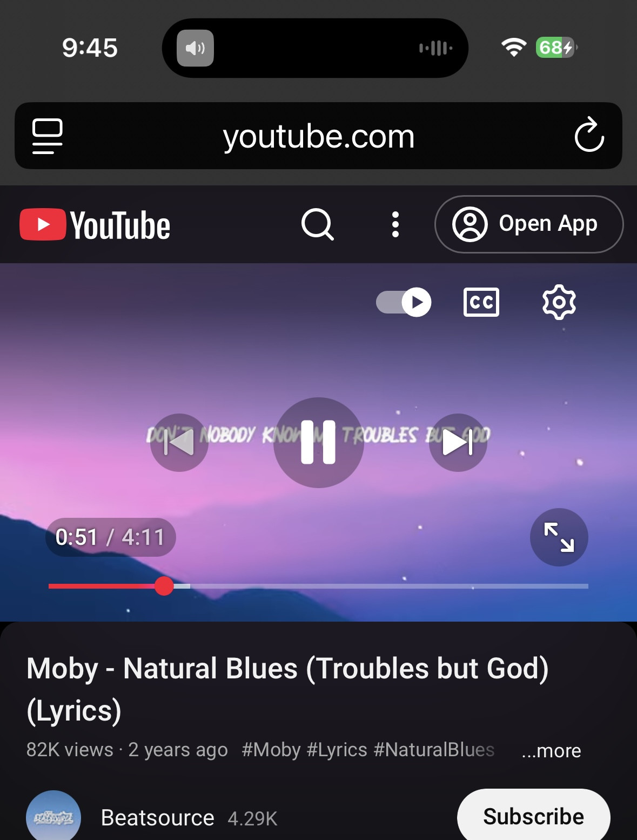Expand description with ...more
Screen dimensions: 637x840
[x=552, y=750]
